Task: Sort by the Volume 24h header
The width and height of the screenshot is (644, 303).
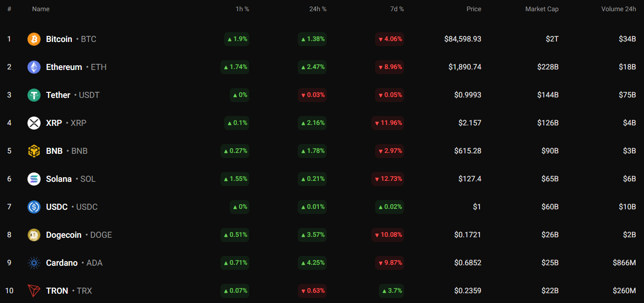Action: 618,9
